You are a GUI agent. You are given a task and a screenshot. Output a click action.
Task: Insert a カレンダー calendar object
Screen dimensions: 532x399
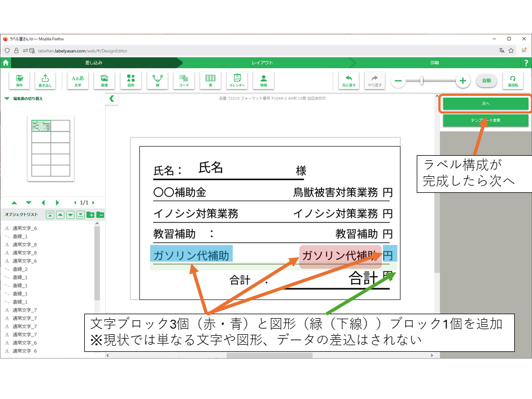tap(237, 80)
